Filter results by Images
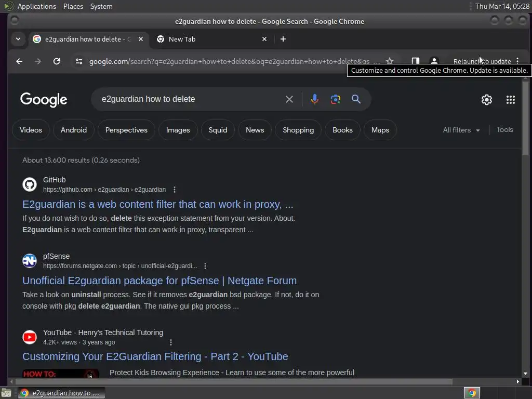Screen dimensions: 532x399 [178, 130]
